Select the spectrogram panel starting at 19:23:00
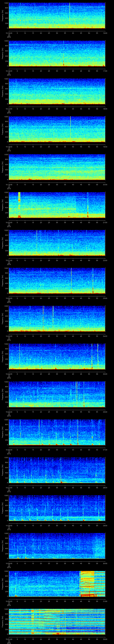 [57, 318]
